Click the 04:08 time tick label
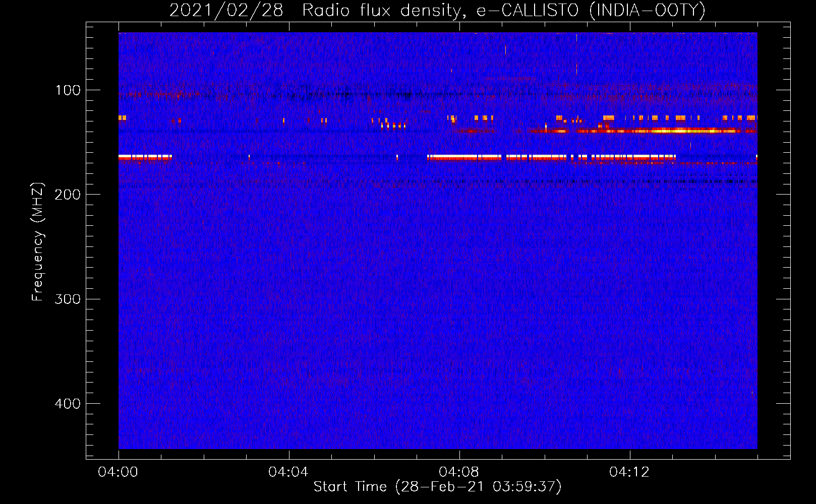Screen dimensions: 816x504 point(459,472)
